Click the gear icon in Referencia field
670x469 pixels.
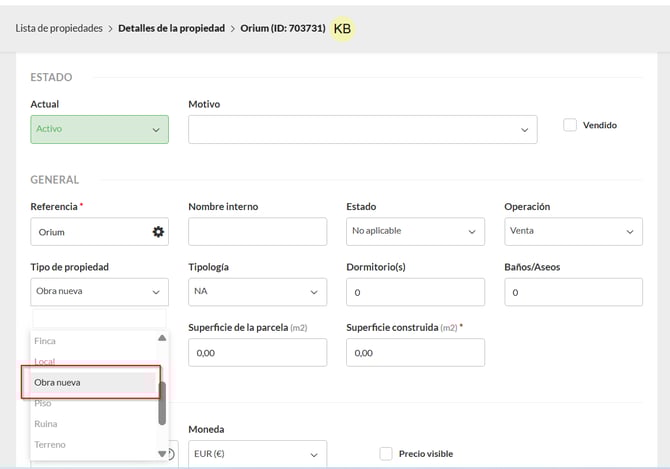pyautogui.click(x=157, y=232)
